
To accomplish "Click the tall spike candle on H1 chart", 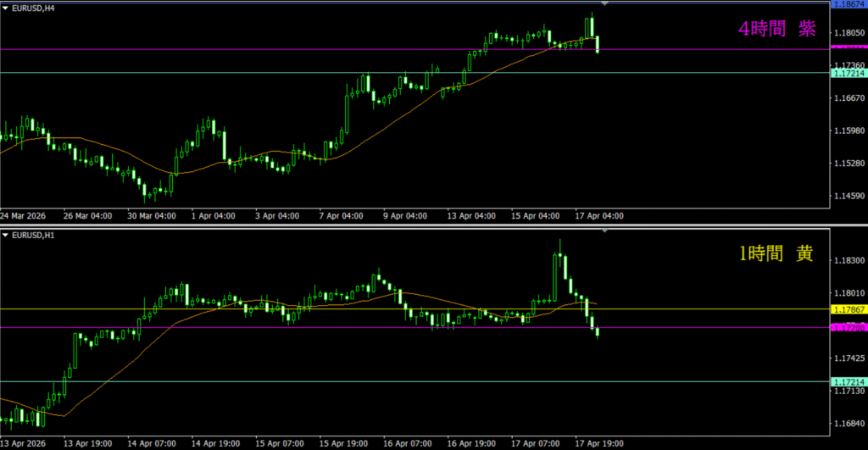I will 559,271.
